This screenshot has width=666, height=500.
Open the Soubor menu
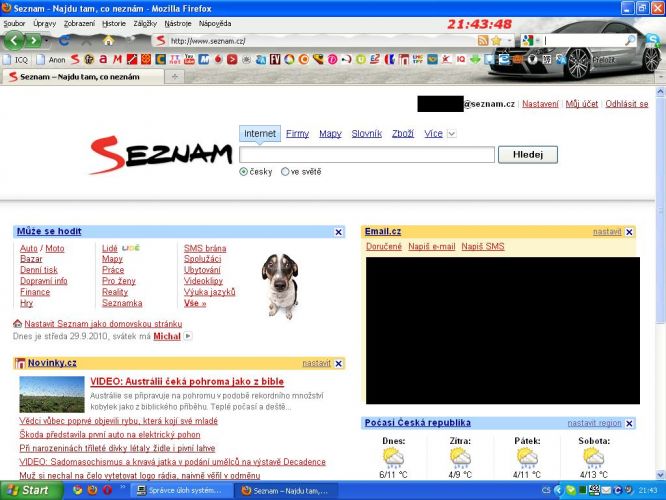[14, 24]
